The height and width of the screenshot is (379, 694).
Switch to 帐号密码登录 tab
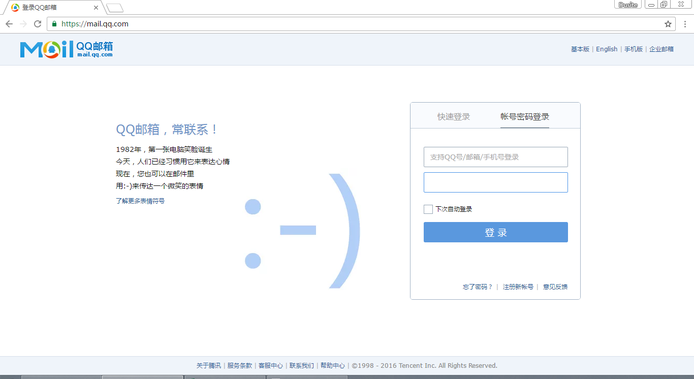pos(524,117)
